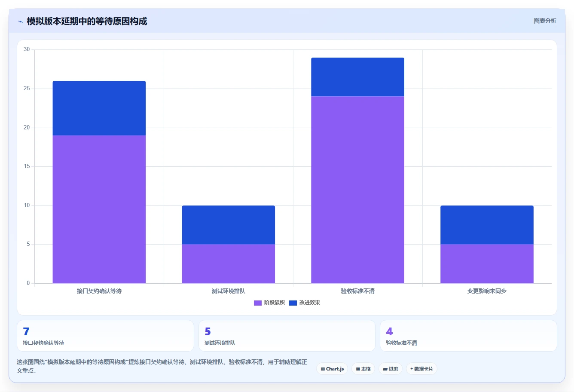Screen dimensions: 574x392
Task: Click the y-axis value 25
Action: [x=27, y=89]
